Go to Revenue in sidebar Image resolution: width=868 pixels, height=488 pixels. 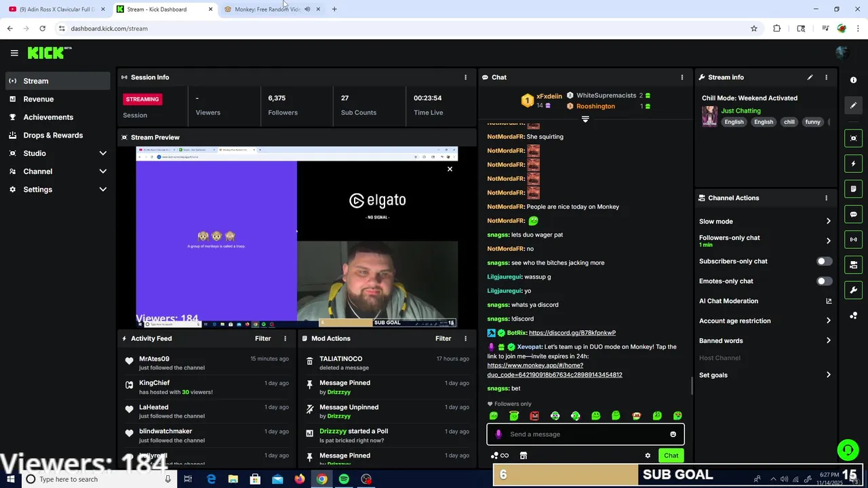point(58,99)
